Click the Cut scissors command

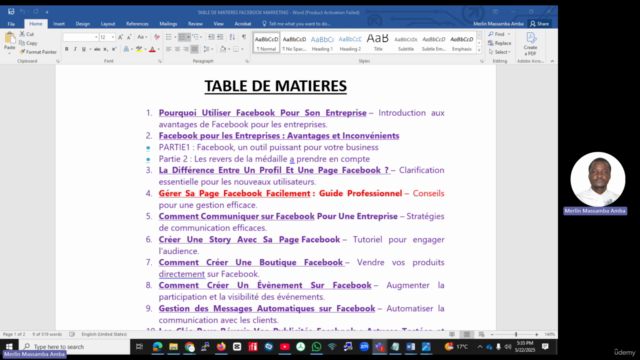pos(27,34)
